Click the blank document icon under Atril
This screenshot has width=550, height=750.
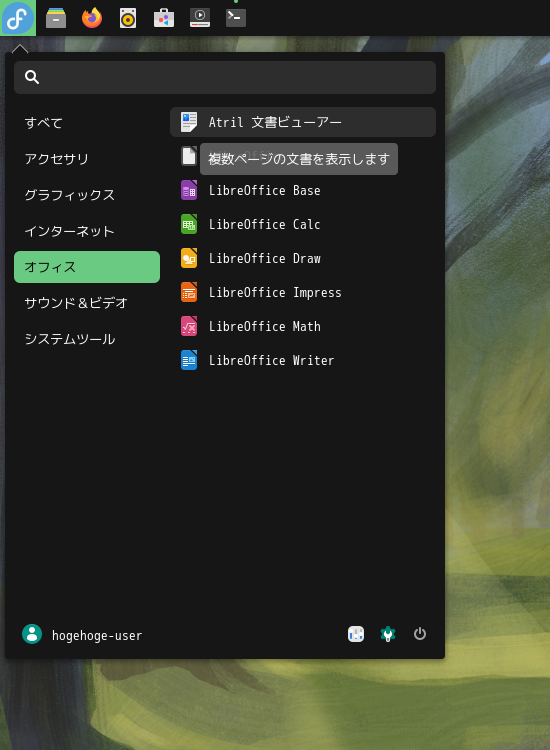tap(189, 156)
